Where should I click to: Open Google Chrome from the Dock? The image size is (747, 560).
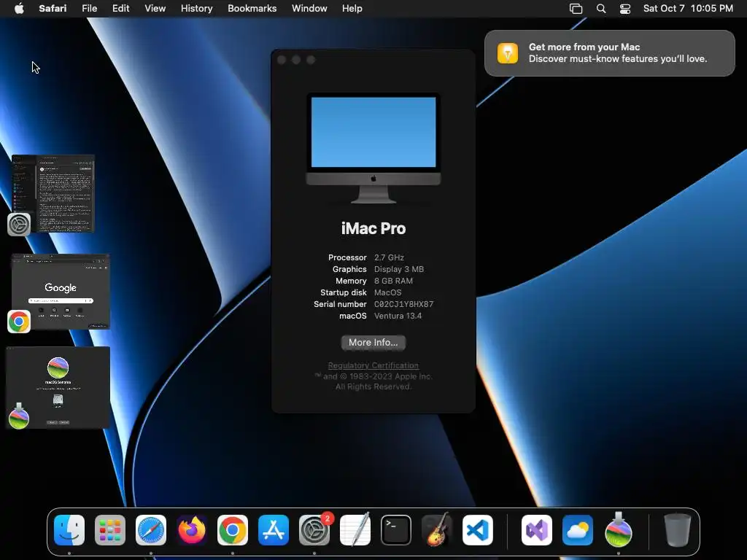click(x=233, y=530)
